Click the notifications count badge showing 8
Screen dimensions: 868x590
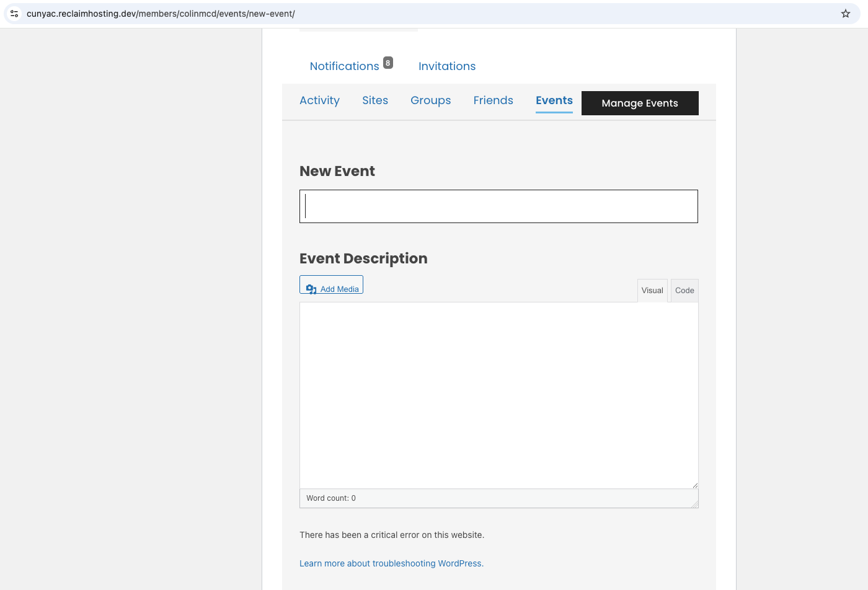click(x=387, y=63)
